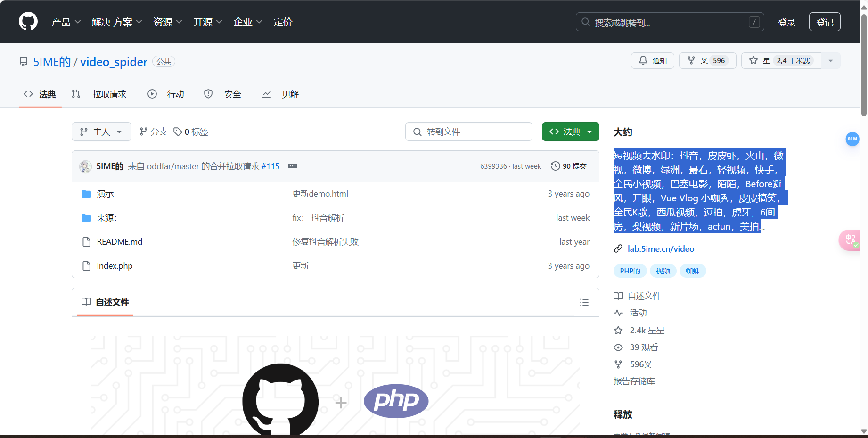Click the tags icon labeled 0 标签

coord(178,132)
